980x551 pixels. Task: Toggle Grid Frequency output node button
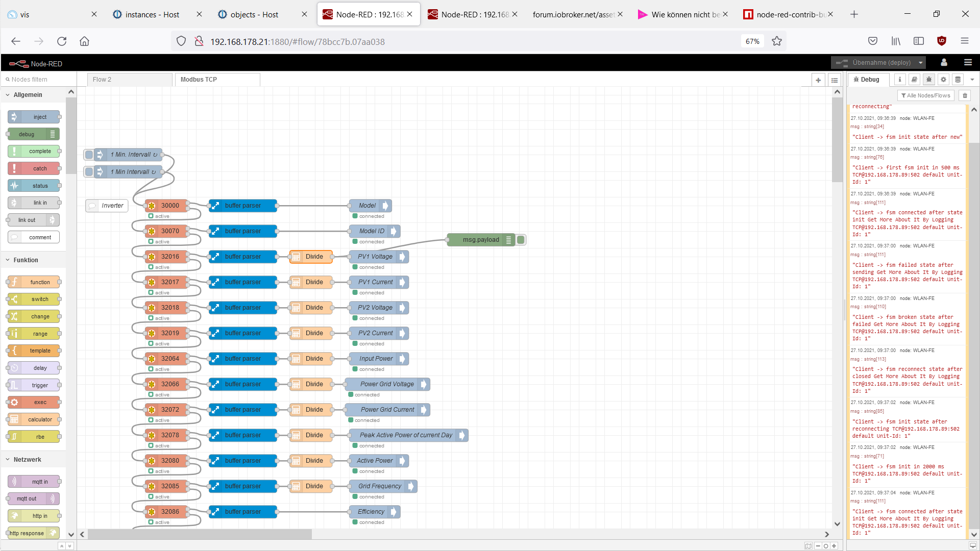pyautogui.click(x=411, y=486)
